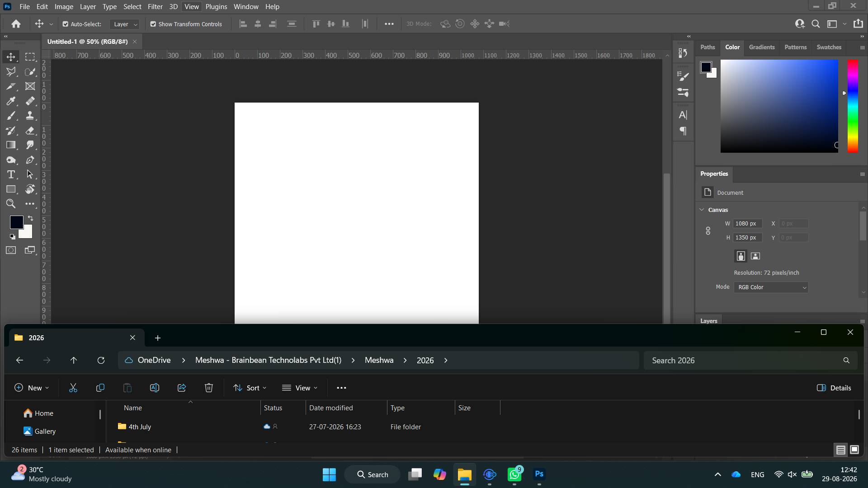868x488 pixels.
Task: Choose the Clone Stamp tool
Action: click(x=30, y=116)
